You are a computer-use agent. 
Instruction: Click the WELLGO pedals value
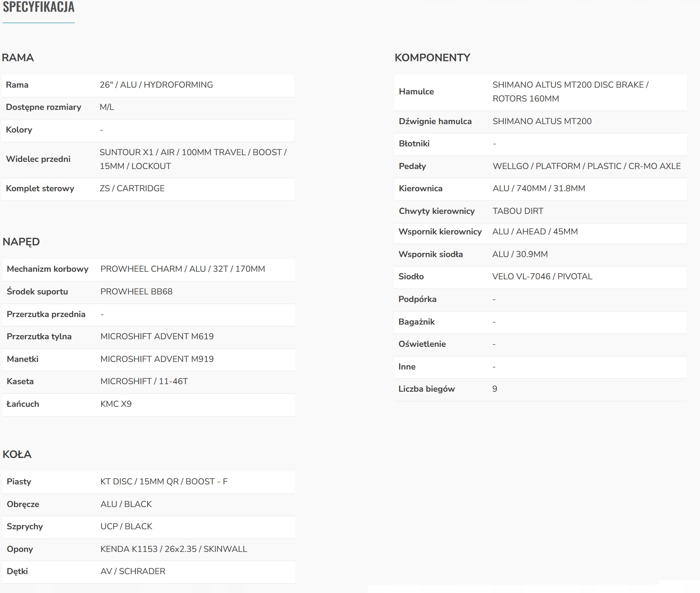[586, 166]
